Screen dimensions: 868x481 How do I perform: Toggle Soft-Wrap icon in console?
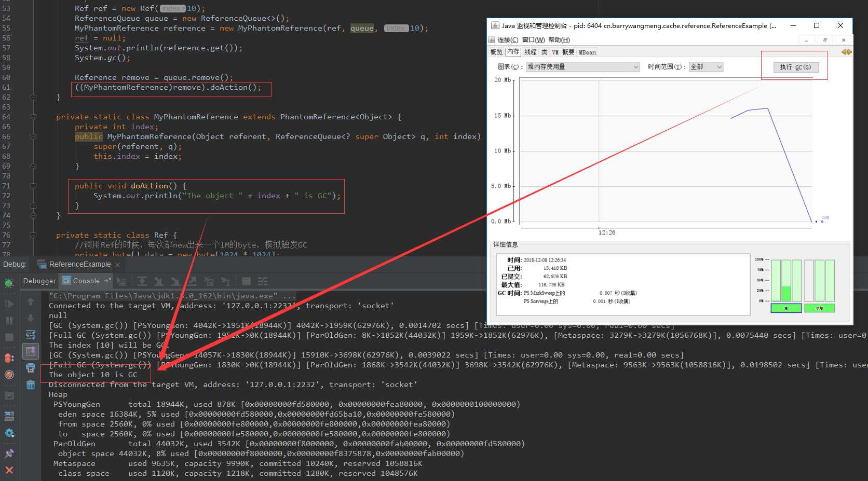click(31, 335)
